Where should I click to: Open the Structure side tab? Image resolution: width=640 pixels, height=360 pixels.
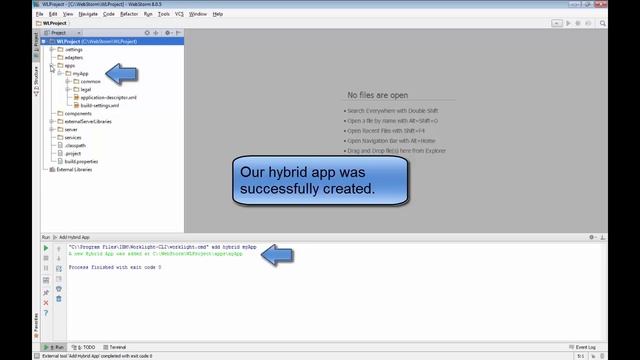point(36,81)
